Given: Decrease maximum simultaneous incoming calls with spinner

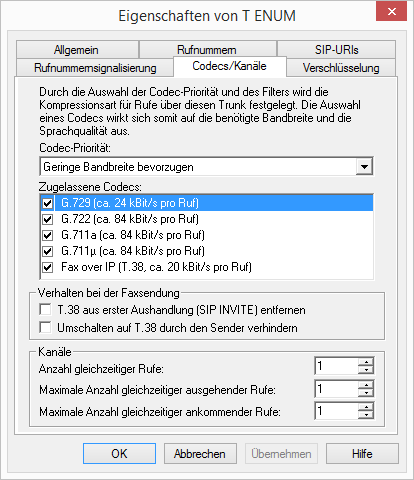Looking at the screenshot, I should click(366, 415).
